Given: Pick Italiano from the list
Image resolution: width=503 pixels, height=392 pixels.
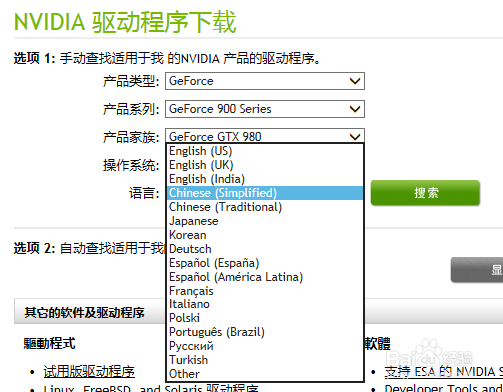Looking at the screenshot, I should pyautogui.click(x=265, y=304).
